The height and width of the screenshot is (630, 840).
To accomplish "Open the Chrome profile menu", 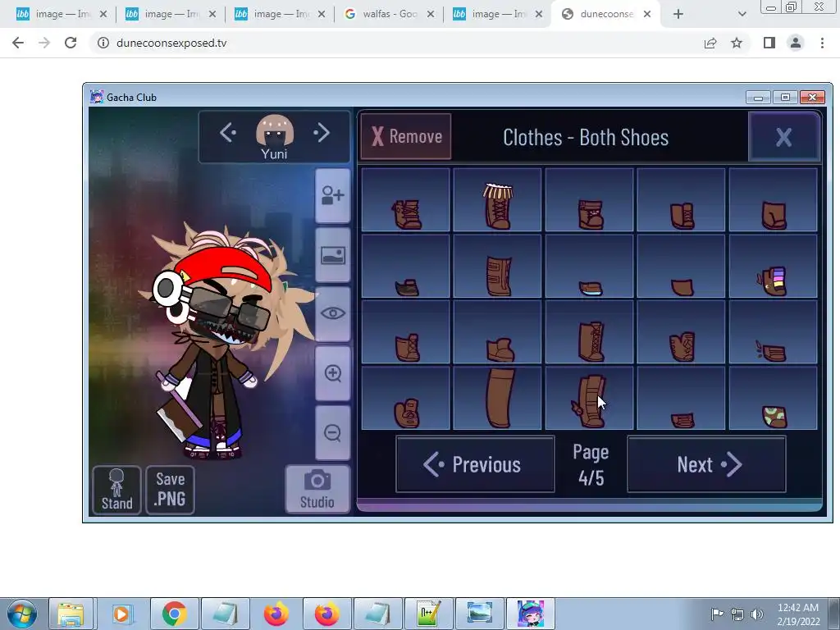I will point(796,43).
